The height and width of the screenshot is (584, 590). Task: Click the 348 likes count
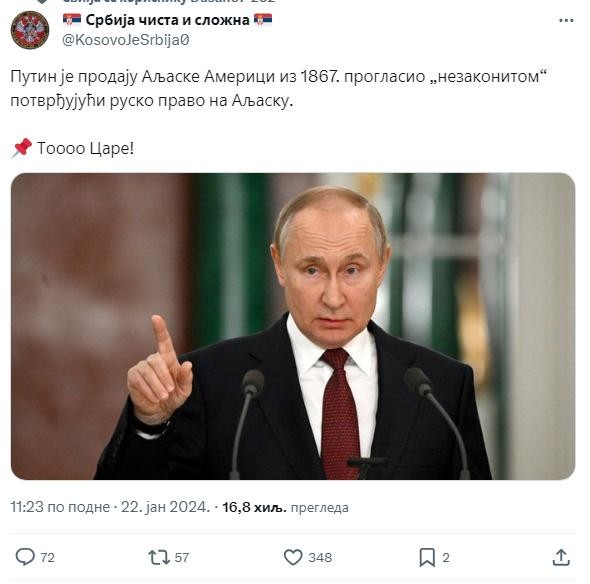pyautogui.click(x=320, y=557)
